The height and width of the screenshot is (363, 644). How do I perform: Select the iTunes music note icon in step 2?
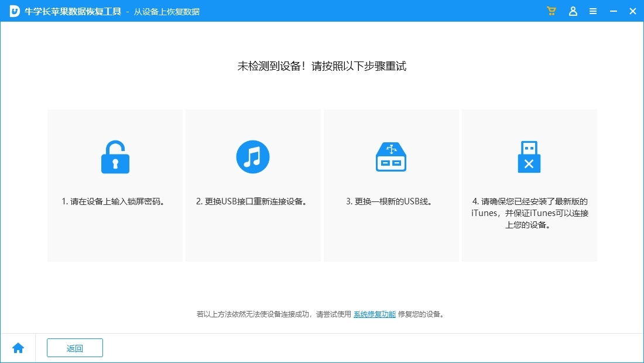253,156
